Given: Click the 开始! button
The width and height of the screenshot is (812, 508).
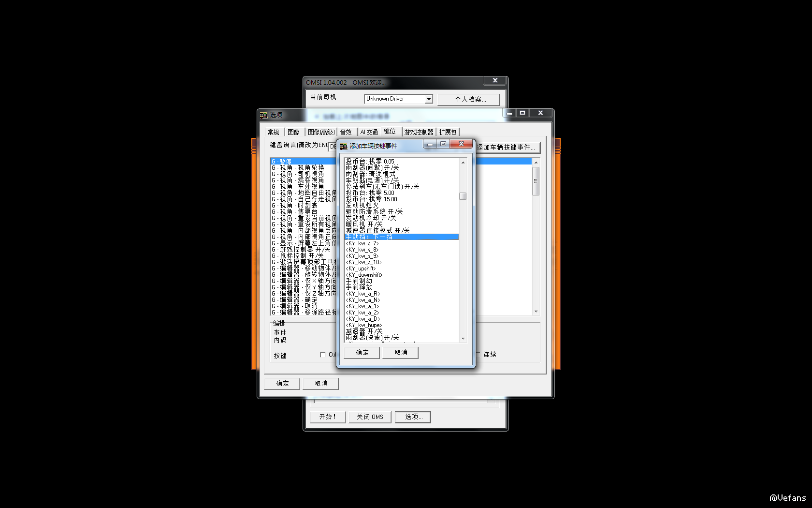Looking at the screenshot, I should pos(328,417).
